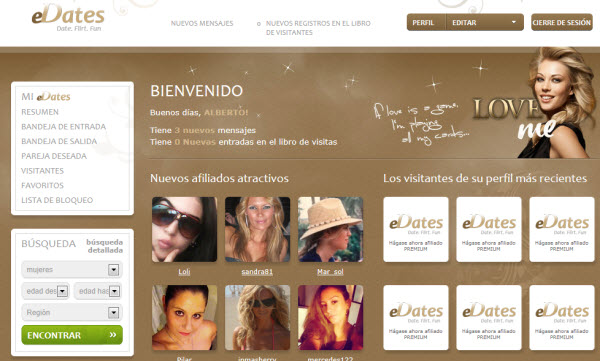
Task: Expand the edad hasta dropdown
Action: pos(98,291)
